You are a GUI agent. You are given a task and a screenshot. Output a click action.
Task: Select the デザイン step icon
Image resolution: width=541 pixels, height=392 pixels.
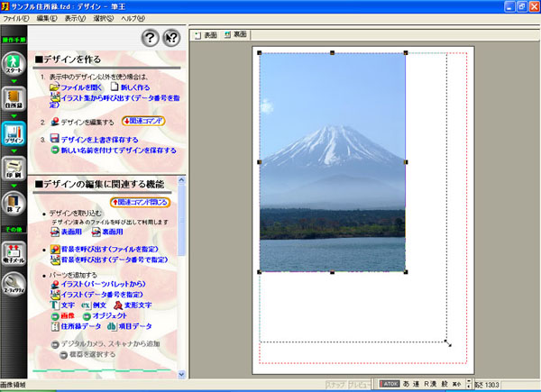[14, 134]
